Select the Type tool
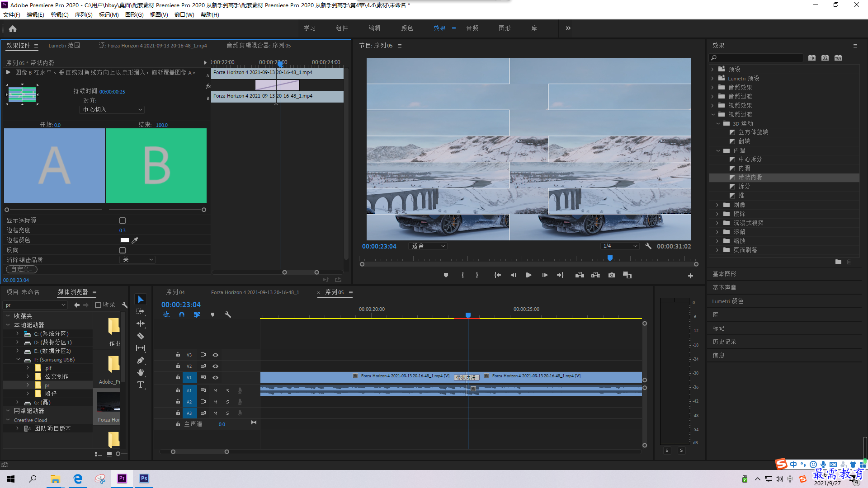Viewport: 868px width, 488px height. pos(141,385)
